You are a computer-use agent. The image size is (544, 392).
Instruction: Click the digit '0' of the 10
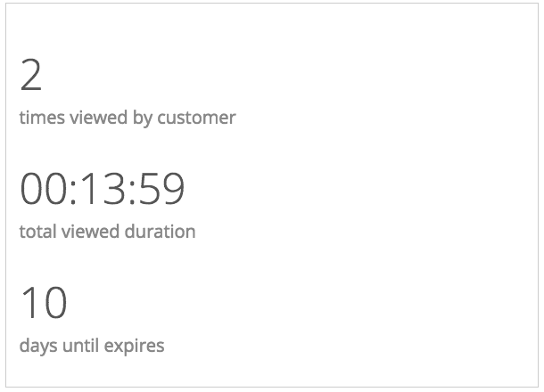click(x=54, y=303)
